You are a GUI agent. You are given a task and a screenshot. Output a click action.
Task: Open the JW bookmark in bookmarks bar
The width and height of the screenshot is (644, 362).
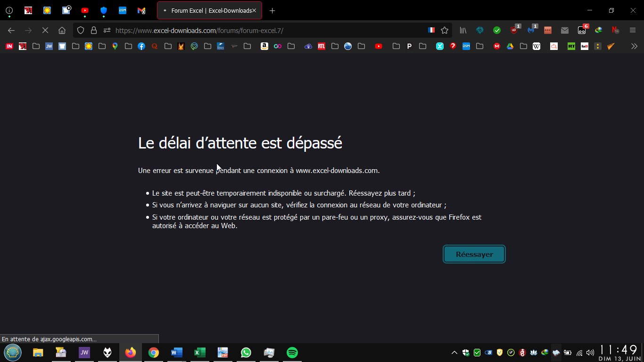49,46
